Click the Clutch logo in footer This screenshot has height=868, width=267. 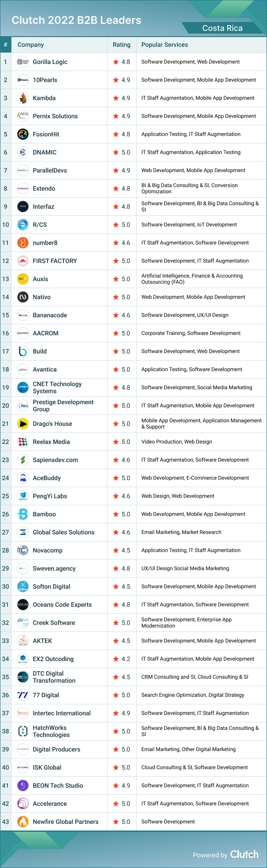pos(244,854)
